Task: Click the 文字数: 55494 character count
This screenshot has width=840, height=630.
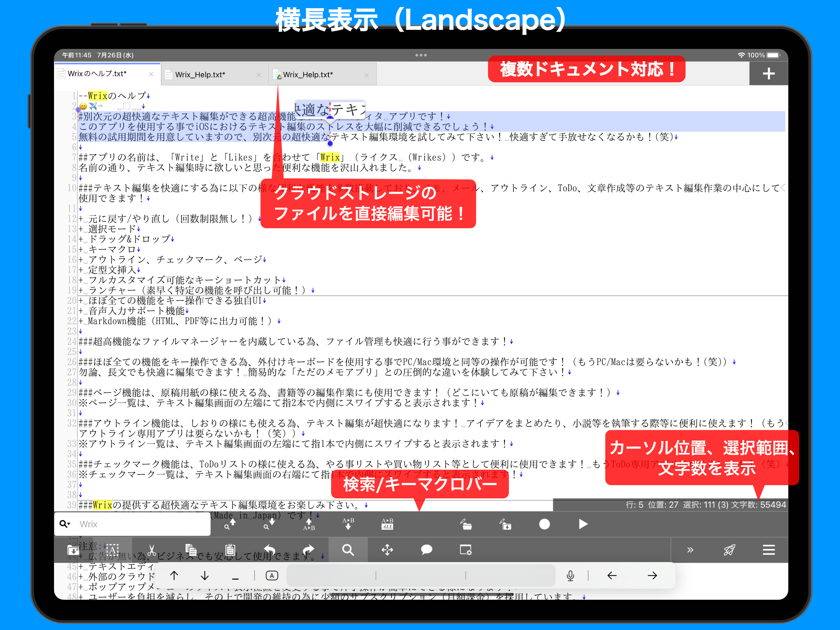Action: [758, 504]
